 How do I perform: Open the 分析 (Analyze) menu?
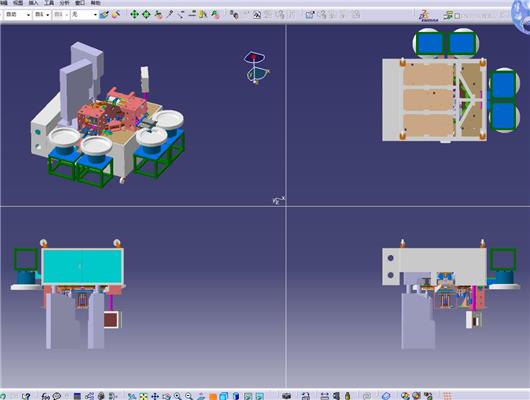click(x=64, y=3)
